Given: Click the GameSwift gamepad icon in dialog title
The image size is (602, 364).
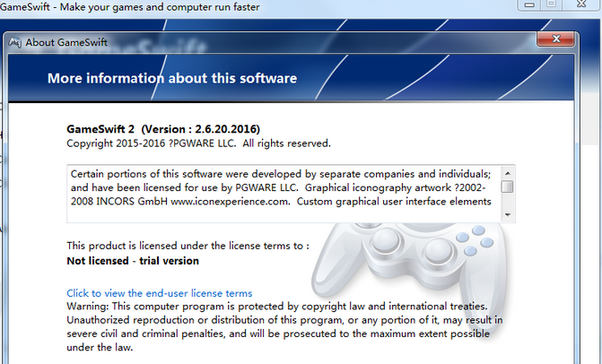Looking at the screenshot, I should click(14, 42).
